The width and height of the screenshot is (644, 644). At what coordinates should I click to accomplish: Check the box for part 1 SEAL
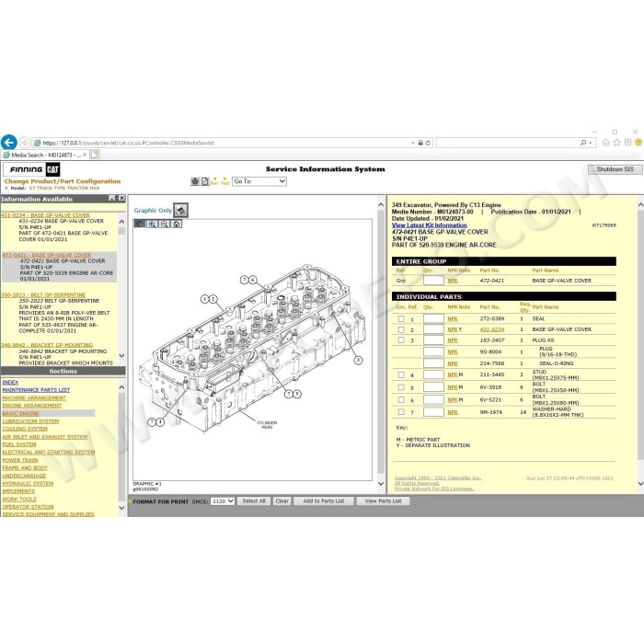401,318
